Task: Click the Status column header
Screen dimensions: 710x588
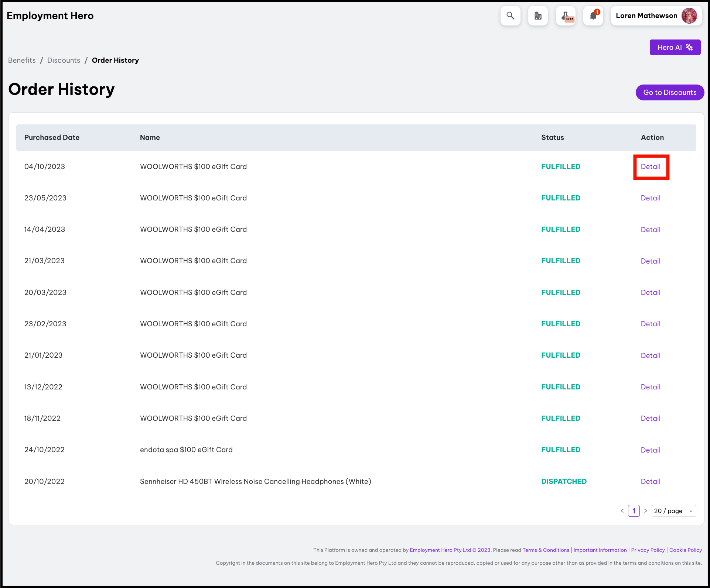Action: click(553, 137)
